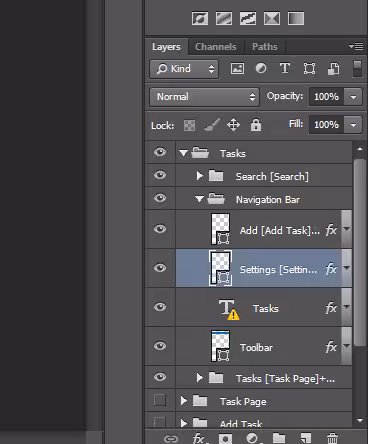Filter for smart objects
Image resolution: width=368 pixels, height=444 pixels.
coord(333,69)
